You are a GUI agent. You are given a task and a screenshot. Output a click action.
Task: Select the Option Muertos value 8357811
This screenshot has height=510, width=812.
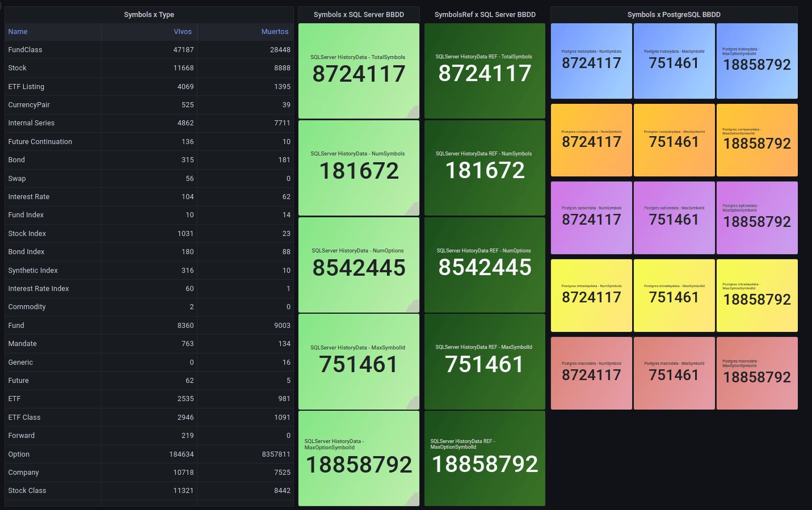click(276, 454)
